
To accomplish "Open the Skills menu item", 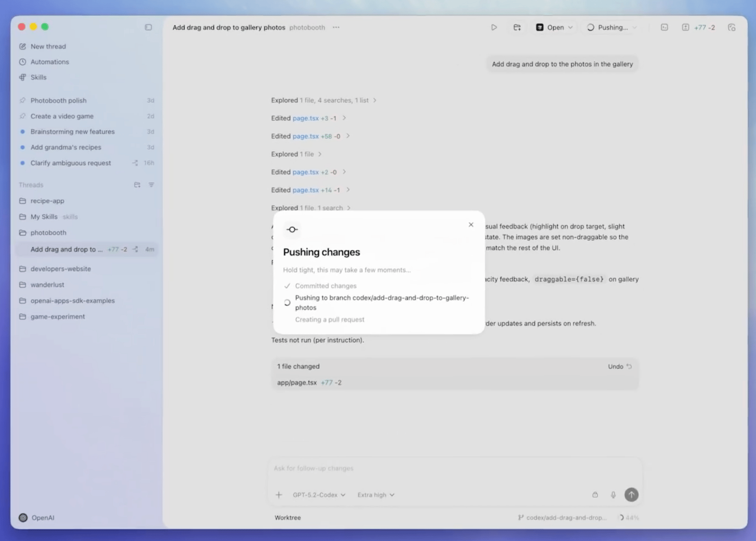I will point(39,77).
